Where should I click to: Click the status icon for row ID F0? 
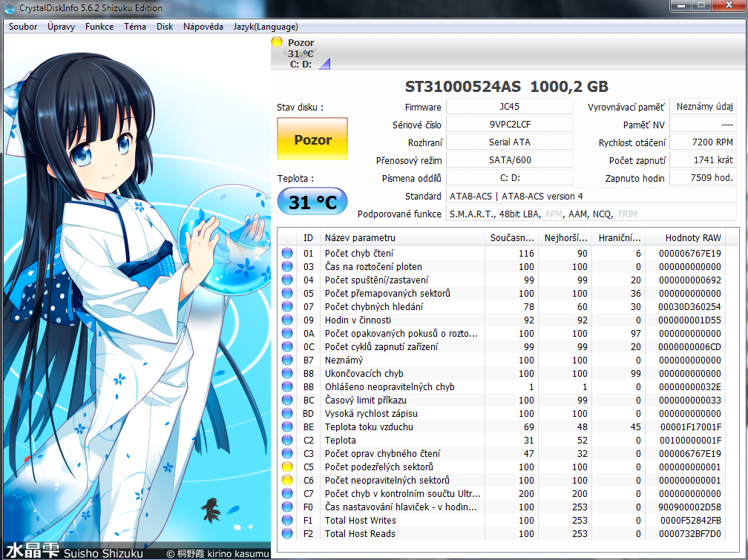[x=287, y=507]
